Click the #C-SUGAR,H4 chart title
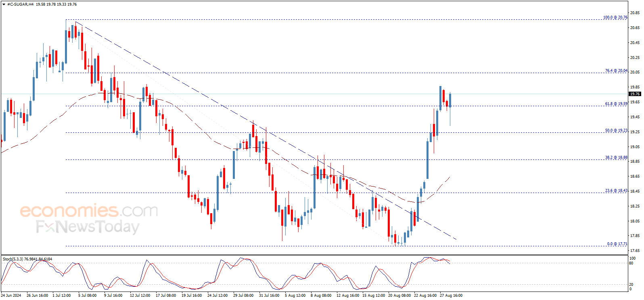Screen dimensions: 644x300 point(20,4)
